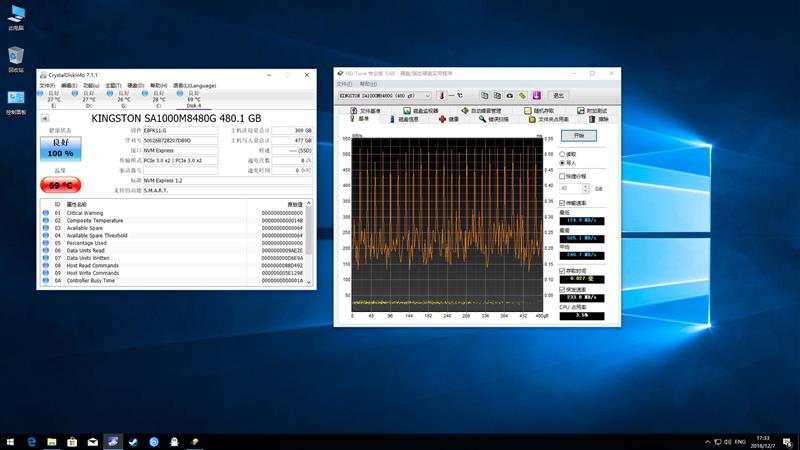Open Edit menu in CrystalDiskInfo
The height and width of the screenshot is (450, 800).
point(69,85)
